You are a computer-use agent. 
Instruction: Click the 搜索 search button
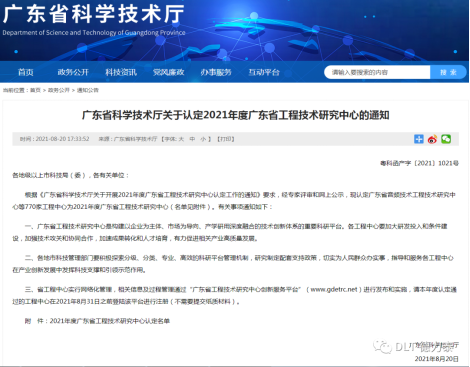point(448,72)
